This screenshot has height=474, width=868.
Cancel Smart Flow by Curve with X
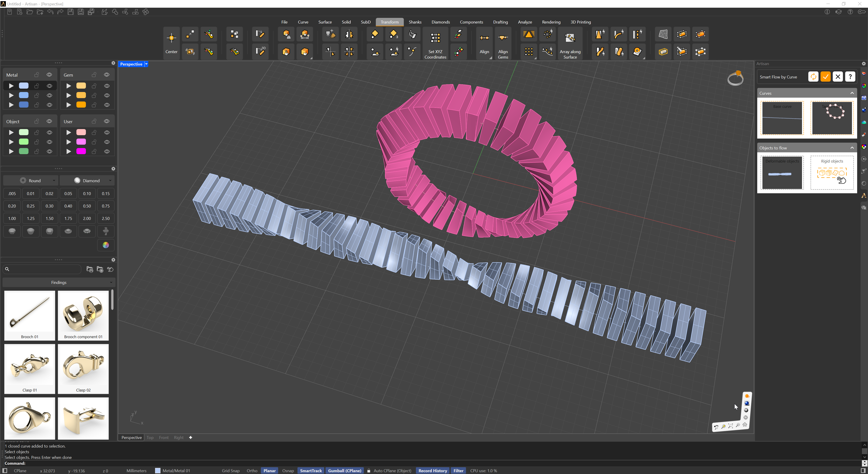pos(838,77)
